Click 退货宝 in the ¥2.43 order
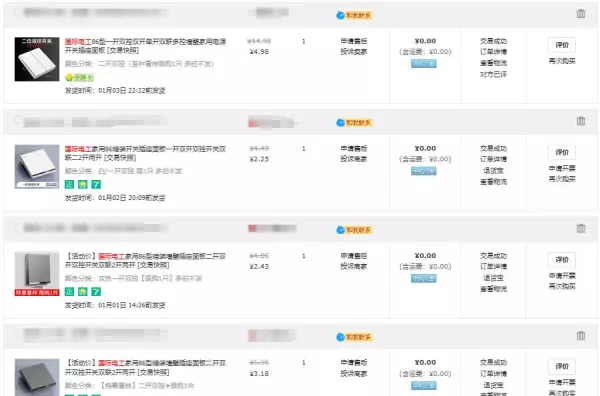 click(x=494, y=277)
